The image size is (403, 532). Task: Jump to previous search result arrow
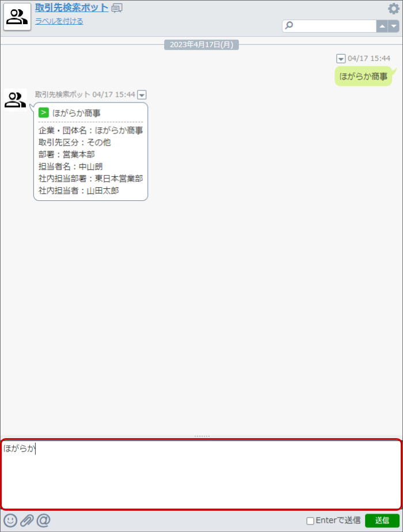point(382,26)
